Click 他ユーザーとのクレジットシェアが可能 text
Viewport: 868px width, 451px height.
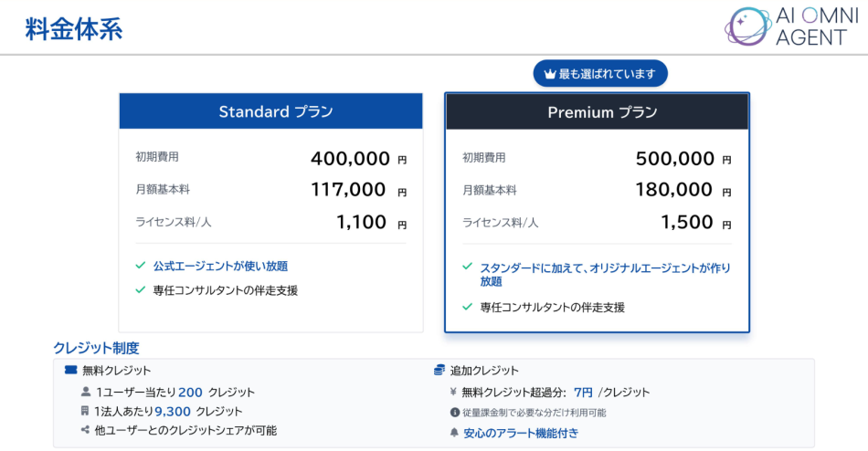pos(185,430)
